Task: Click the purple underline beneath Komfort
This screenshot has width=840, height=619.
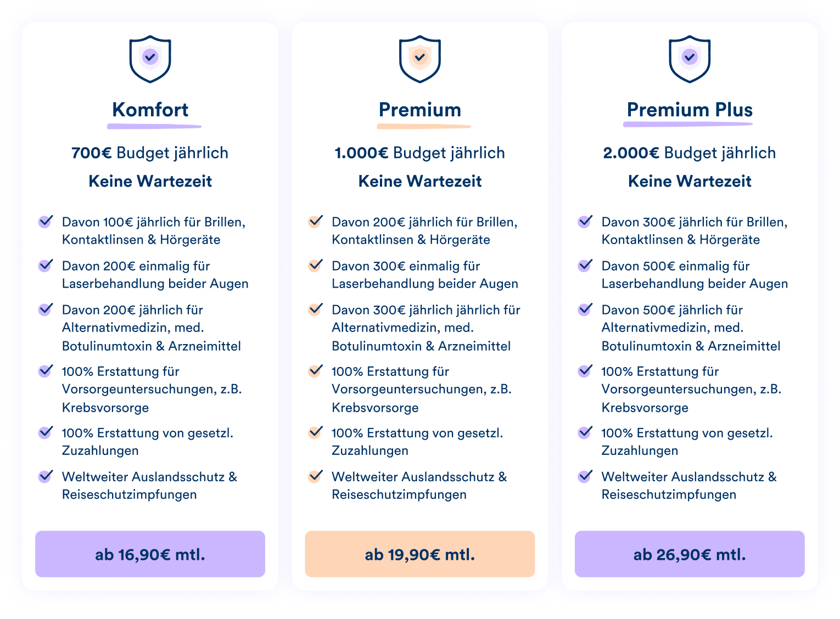Action: 154,126
